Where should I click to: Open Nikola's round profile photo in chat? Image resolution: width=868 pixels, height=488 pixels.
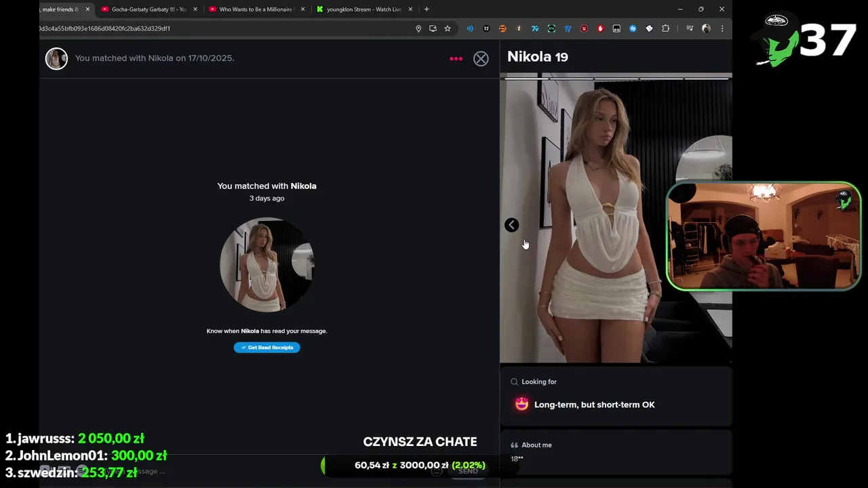(x=267, y=264)
